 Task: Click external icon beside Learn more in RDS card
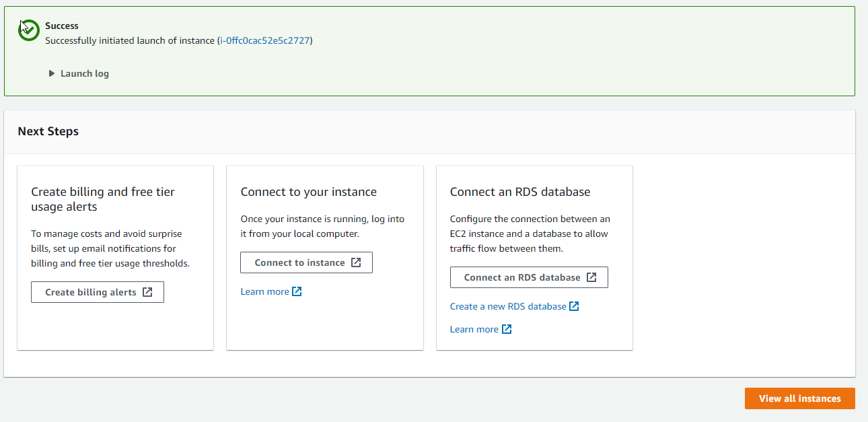pyautogui.click(x=507, y=329)
